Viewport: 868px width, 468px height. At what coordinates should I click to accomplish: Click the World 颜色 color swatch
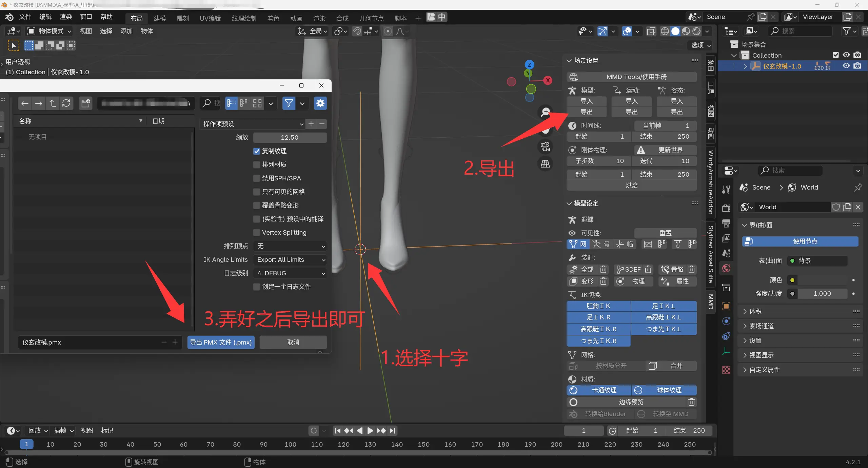click(x=822, y=280)
